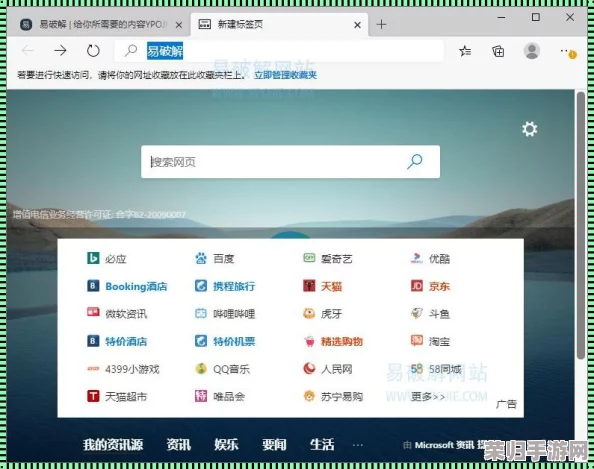Image resolution: width=594 pixels, height=469 pixels.
Task: Switch to the 资讯 news tab
Action: click(x=178, y=444)
